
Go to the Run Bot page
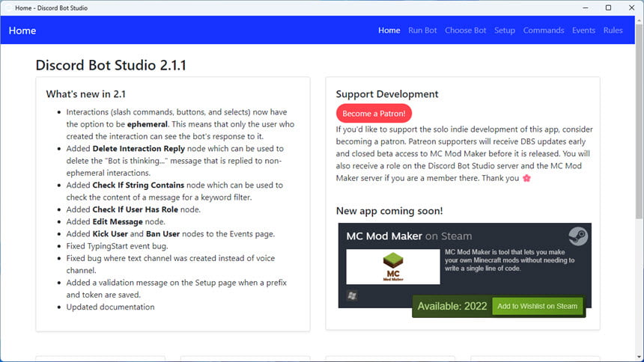pyautogui.click(x=422, y=31)
